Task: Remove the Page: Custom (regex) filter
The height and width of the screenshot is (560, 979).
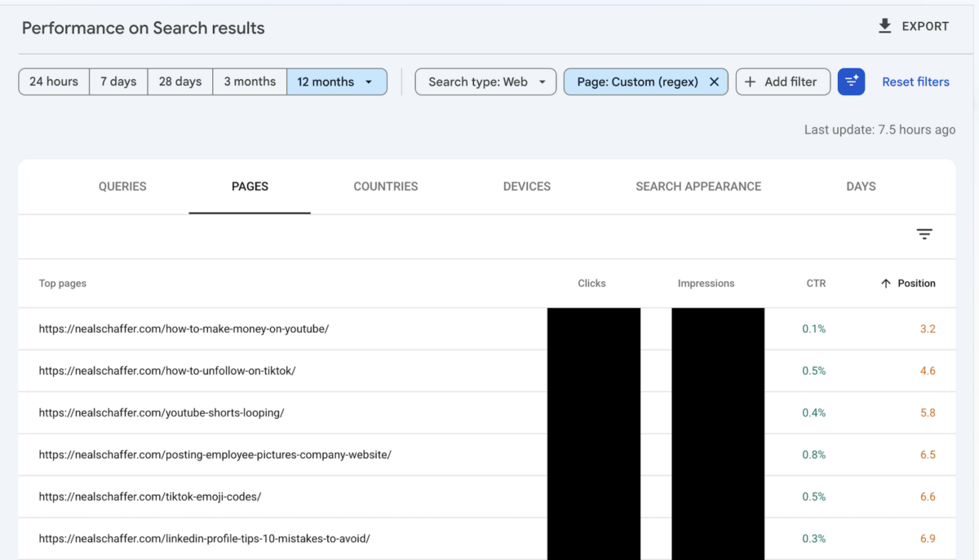Action: (x=714, y=82)
